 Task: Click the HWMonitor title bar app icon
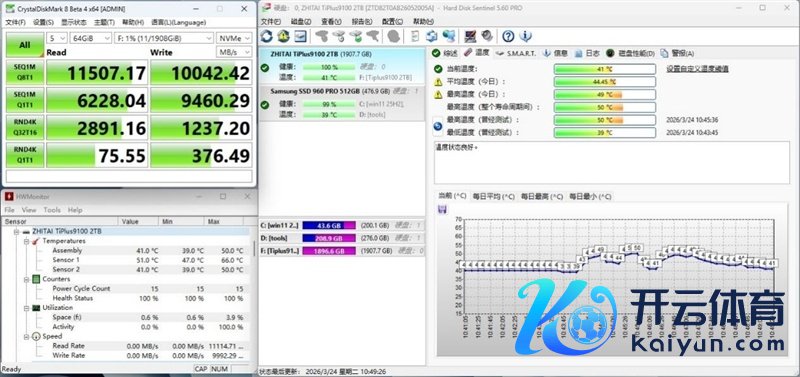tap(8, 196)
